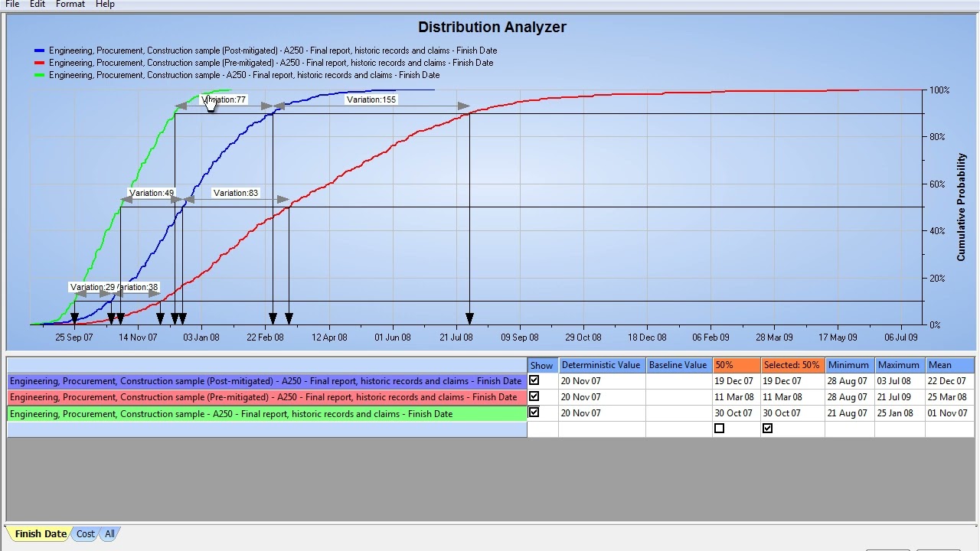
Task: Click the 25 Jan 08 Maximum cell
Action: [900, 413]
